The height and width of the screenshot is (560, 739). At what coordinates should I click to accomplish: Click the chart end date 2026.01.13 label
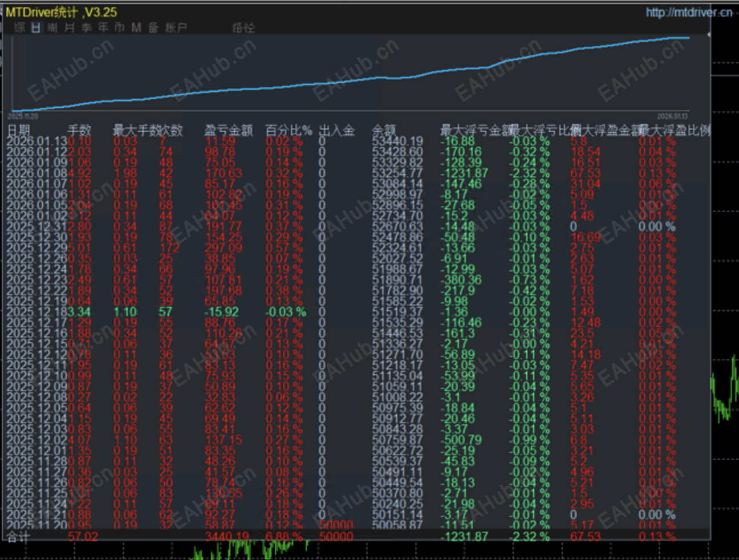coord(672,116)
